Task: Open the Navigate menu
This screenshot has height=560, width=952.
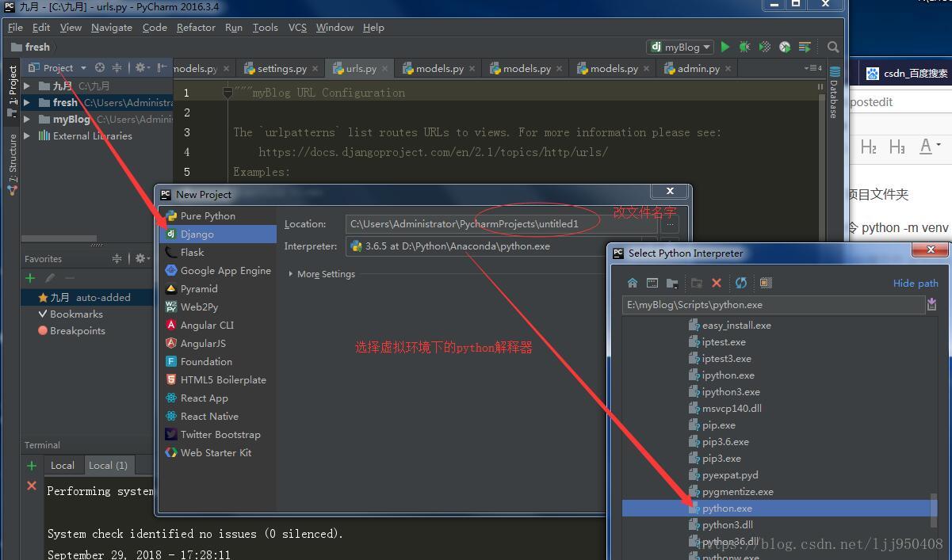Action: pyautogui.click(x=111, y=27)
